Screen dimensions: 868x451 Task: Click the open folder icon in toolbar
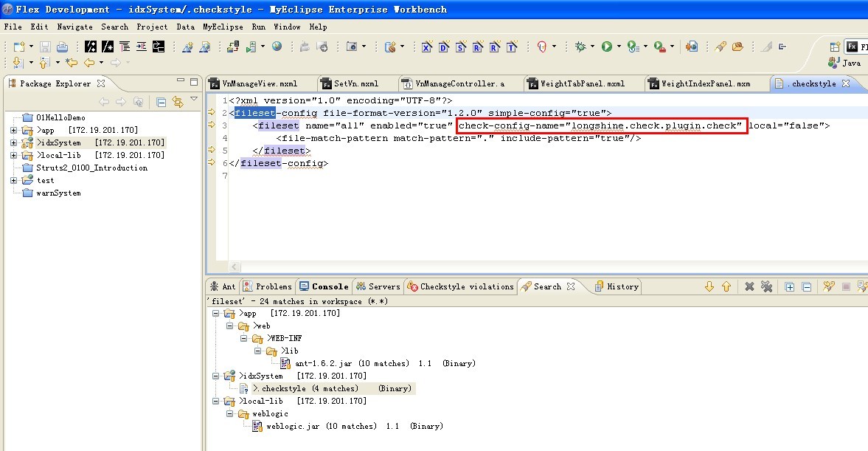[x=737, y=47]
